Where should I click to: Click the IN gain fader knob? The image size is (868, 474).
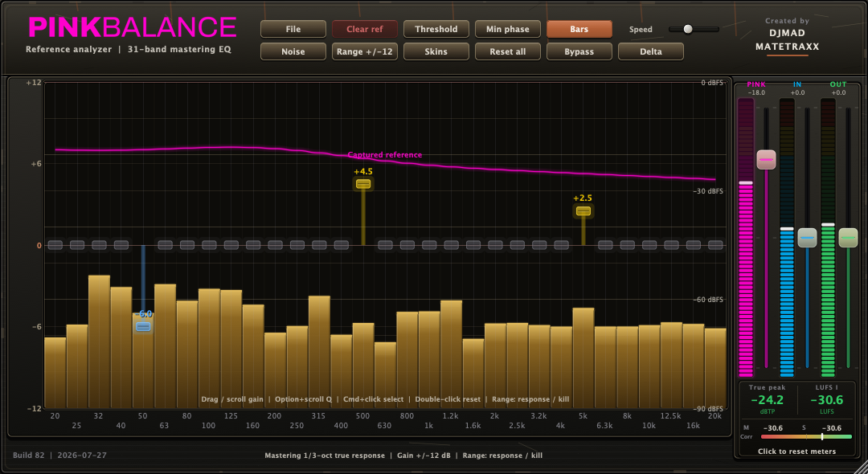click(807, 238)
